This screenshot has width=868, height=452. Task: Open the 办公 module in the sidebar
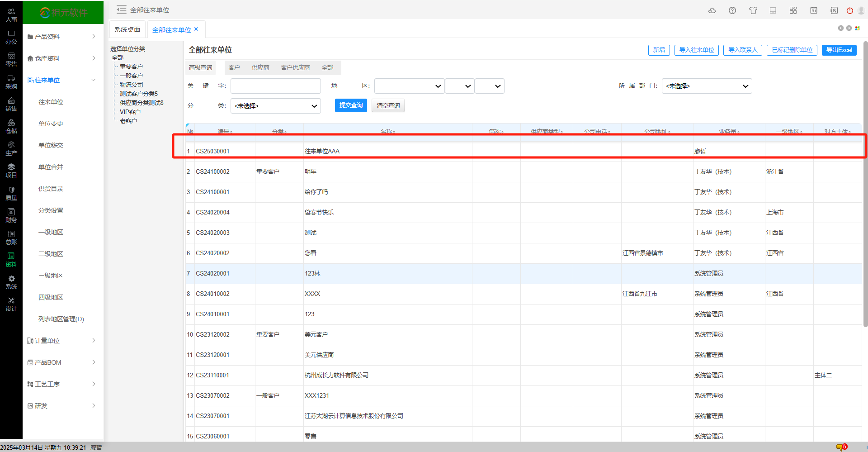(11, 37)
